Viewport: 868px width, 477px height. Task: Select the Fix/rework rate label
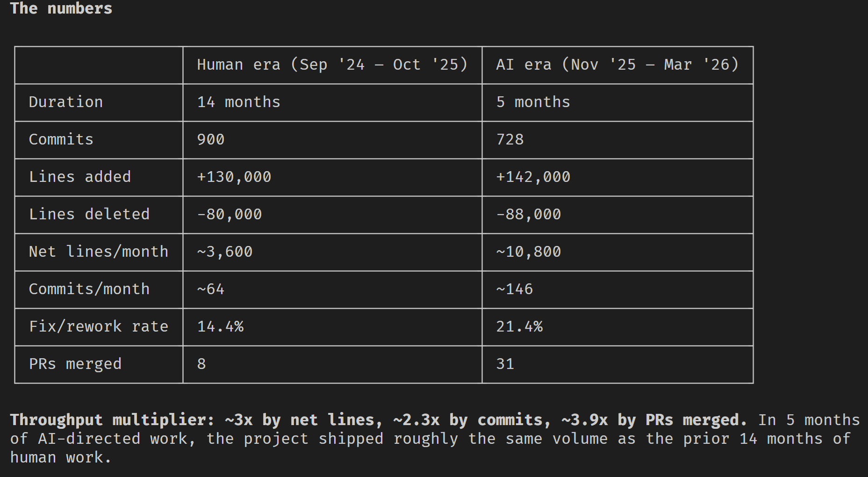pyautogui.click(x=99, y=326)
